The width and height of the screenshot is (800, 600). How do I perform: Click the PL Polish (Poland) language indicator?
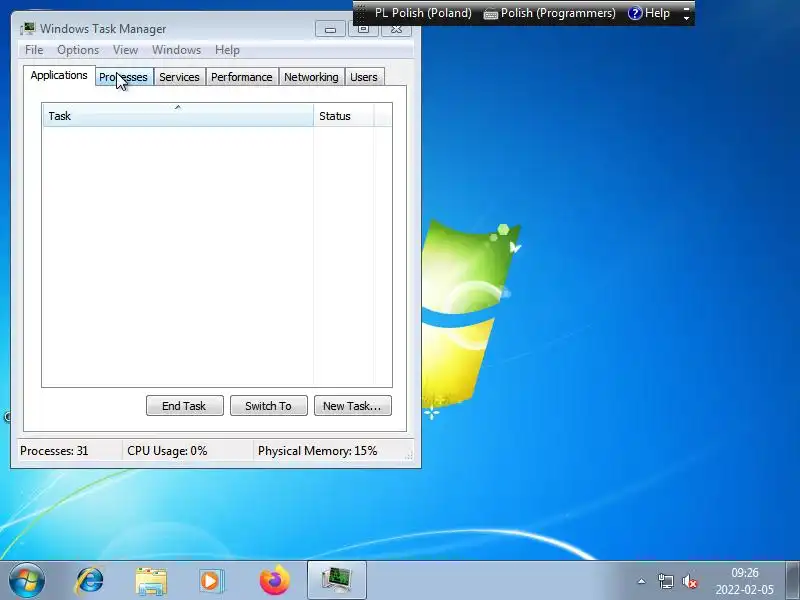[423, 13]
